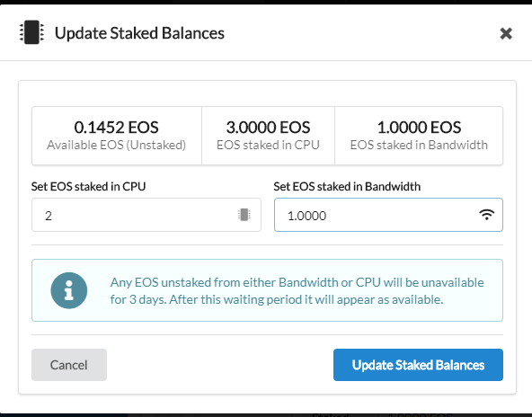
Task: Cancel the staking changes
Action: 69,365
